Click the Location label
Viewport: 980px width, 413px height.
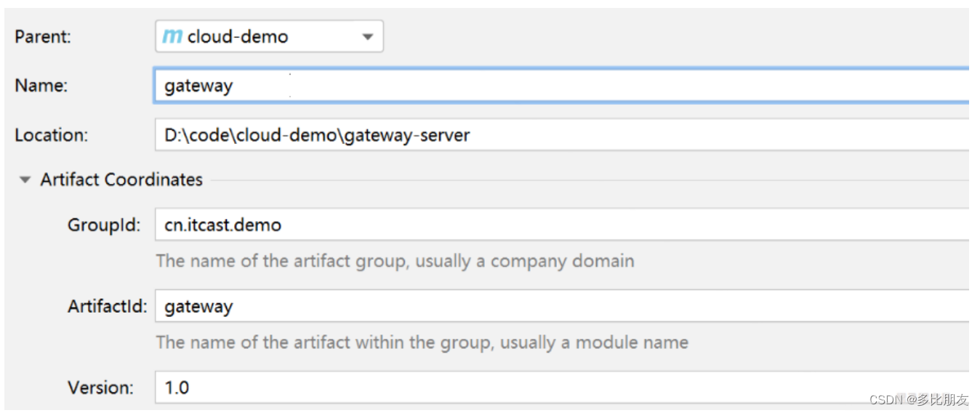click(51, 135)
